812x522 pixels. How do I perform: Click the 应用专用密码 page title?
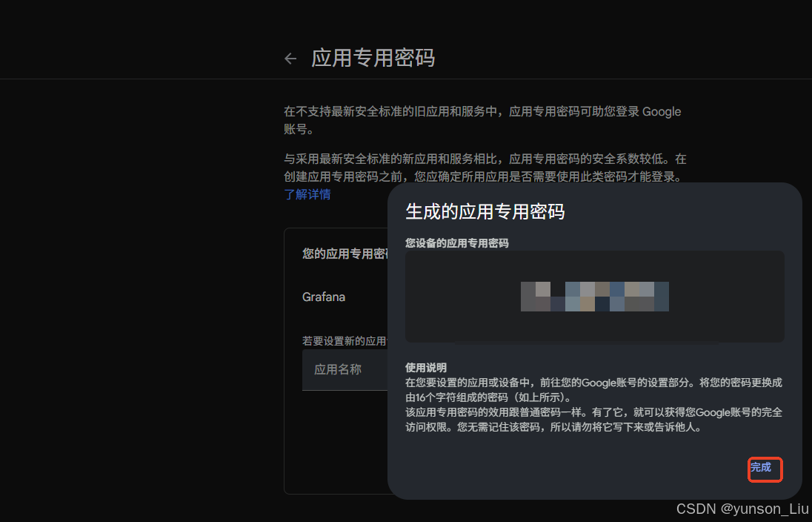(373, 58)
